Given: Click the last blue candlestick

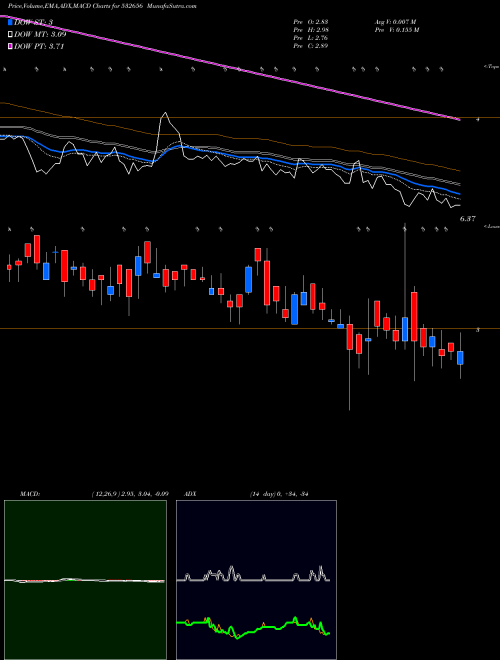Looking at the screenshot, I should pyautogui.click(x=460, y=358).
